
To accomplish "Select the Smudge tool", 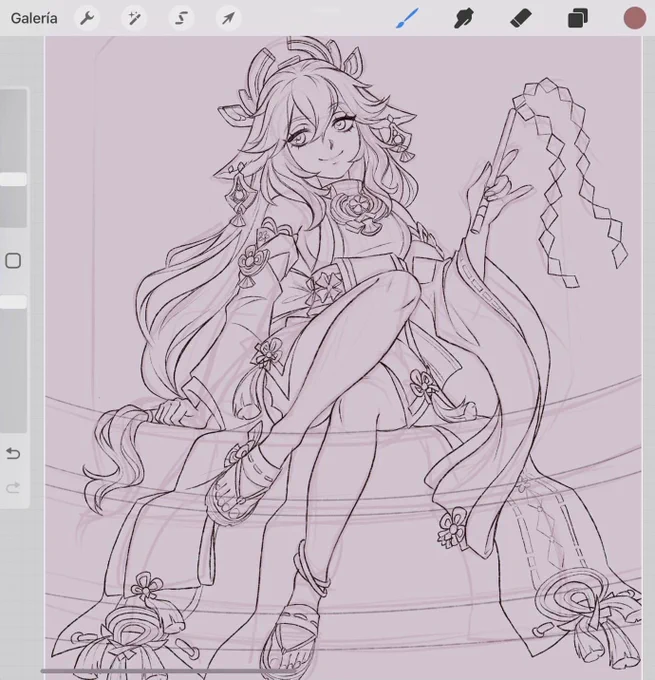I will [x=463, y=18].
